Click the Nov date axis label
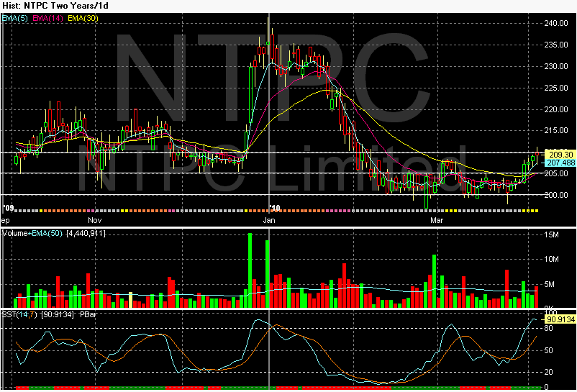577x392 pixels. pyautogui.click(x=94, y=221)
